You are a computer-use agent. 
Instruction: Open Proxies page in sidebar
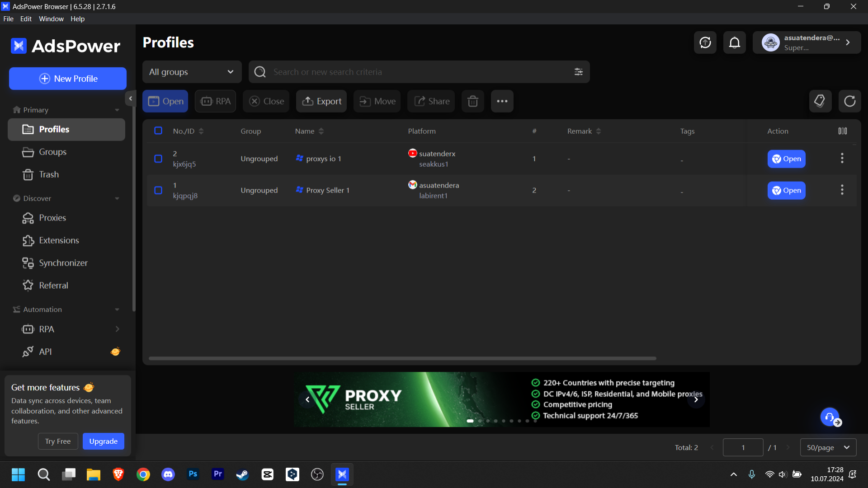point(66,218)
